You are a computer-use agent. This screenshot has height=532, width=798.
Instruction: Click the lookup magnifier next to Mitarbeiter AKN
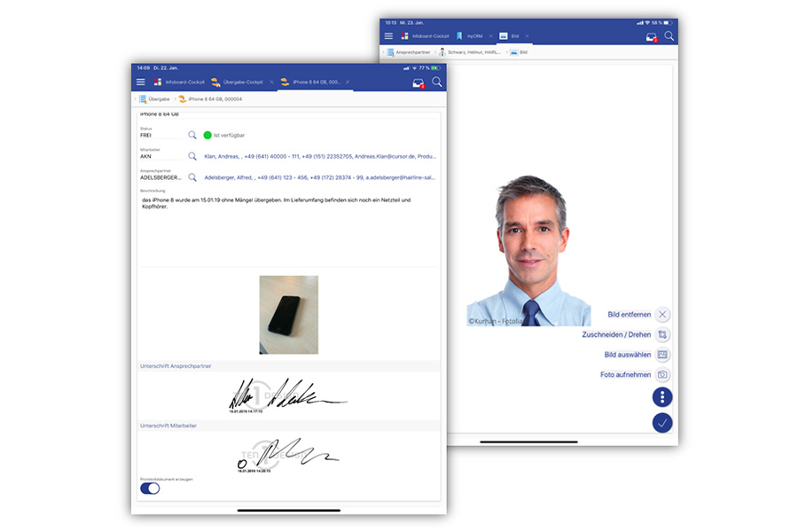tap(192, 156)
